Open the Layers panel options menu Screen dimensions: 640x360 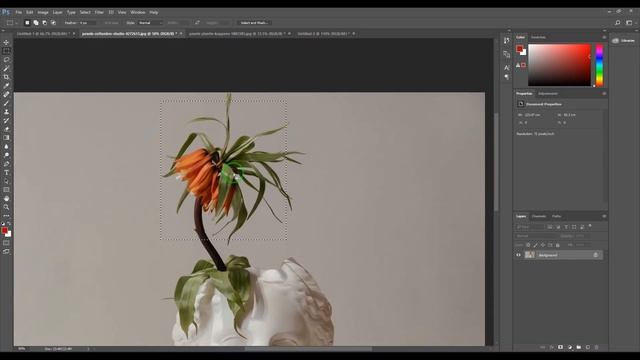(604, 216)
